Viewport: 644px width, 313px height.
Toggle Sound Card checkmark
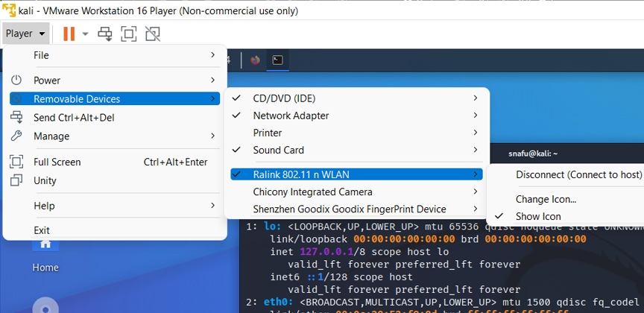pyautogui.click(x=236, y=150)
